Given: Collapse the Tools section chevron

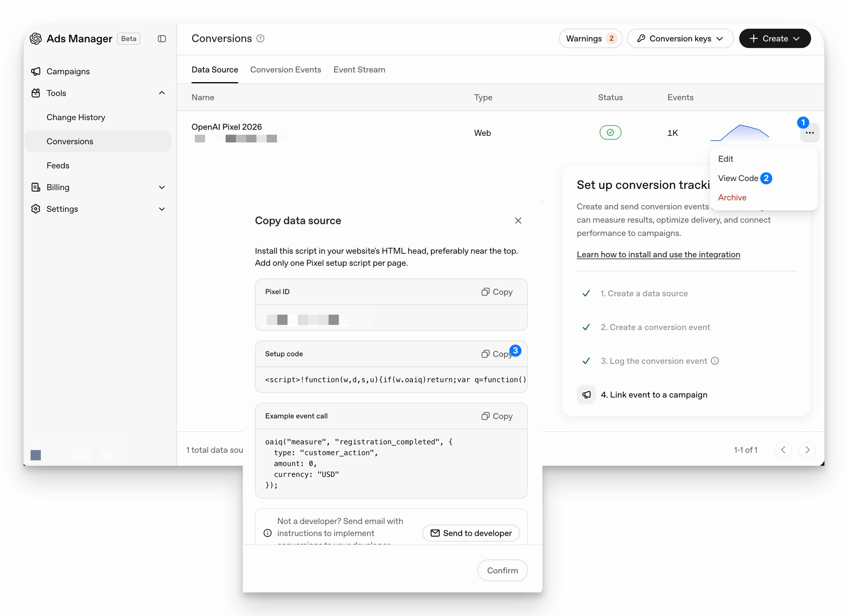Looking at the screenshot, I should [162, 93].
